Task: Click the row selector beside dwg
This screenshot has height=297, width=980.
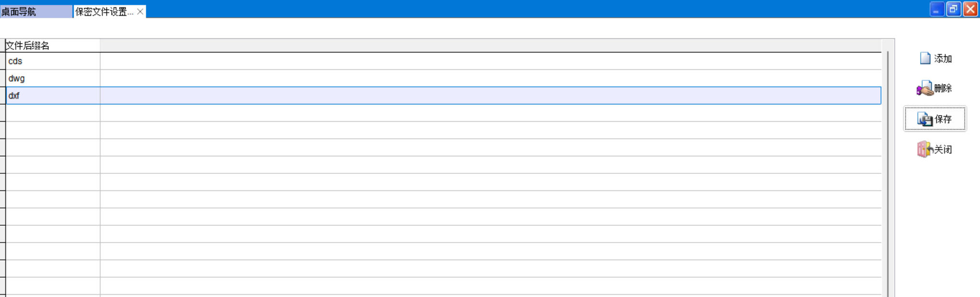Action: click(2, 78)
